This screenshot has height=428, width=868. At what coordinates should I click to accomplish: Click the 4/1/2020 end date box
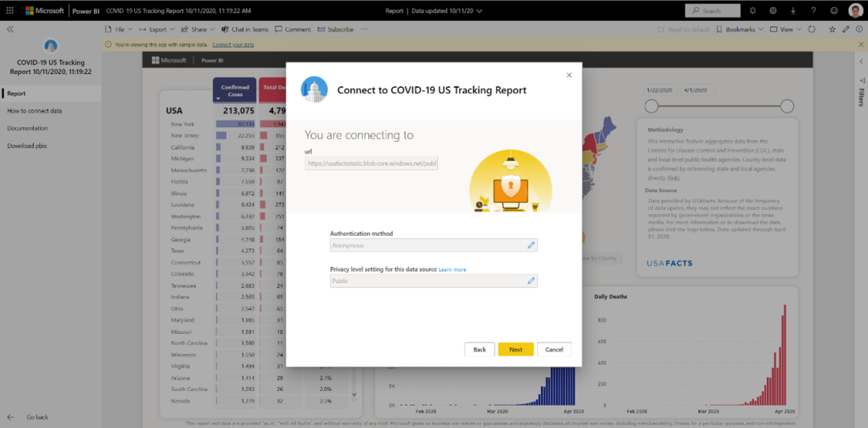(698, 90)
